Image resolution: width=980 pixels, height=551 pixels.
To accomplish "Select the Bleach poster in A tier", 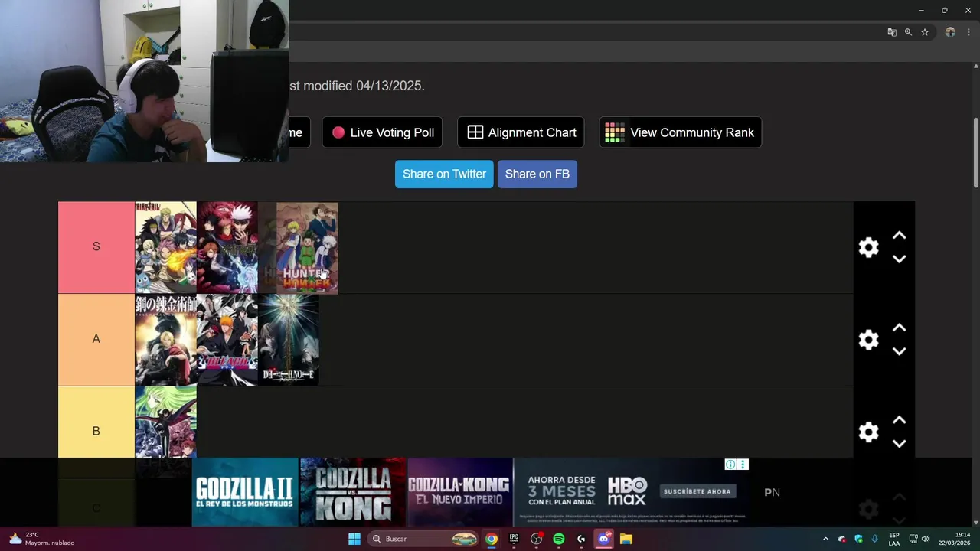I will [227, 340].
